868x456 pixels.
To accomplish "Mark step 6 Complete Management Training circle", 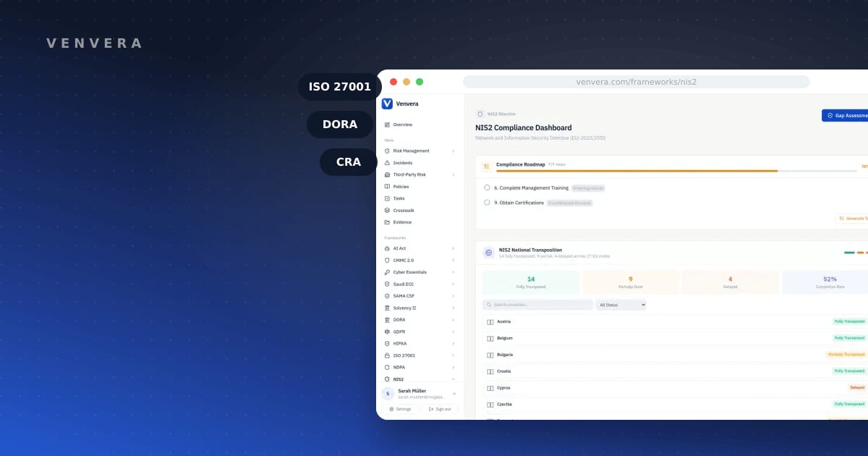I will (487, 187).
